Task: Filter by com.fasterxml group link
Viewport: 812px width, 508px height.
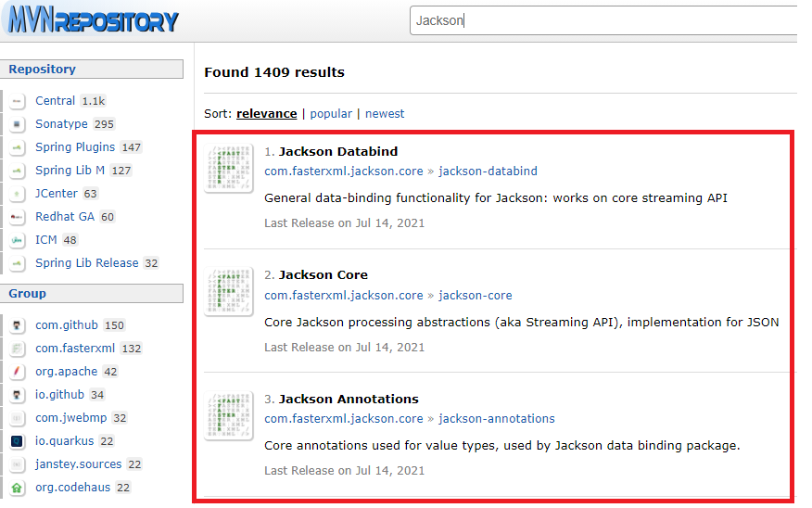Action: coord(75,349)
